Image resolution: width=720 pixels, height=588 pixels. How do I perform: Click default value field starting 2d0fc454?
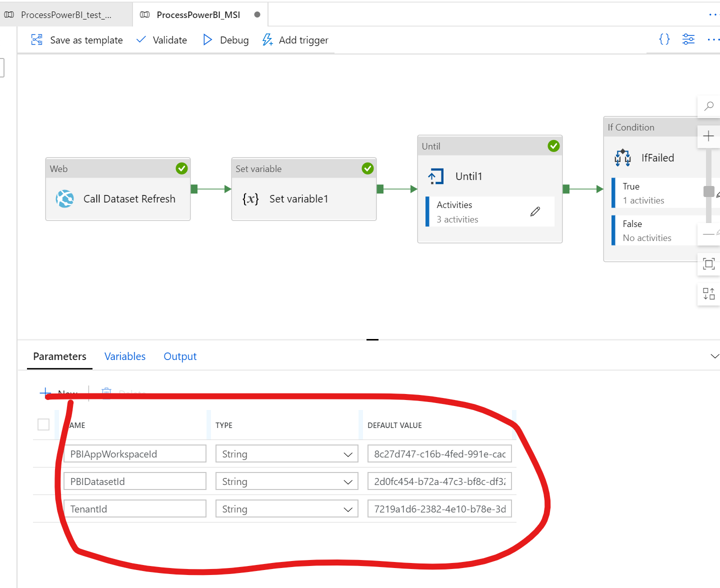(x=439, y=481)
